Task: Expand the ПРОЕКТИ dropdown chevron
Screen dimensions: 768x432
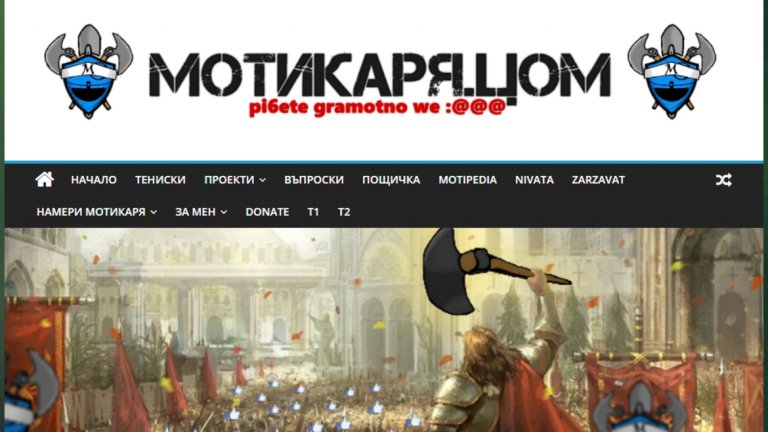Action: click(x=263, y=180)
